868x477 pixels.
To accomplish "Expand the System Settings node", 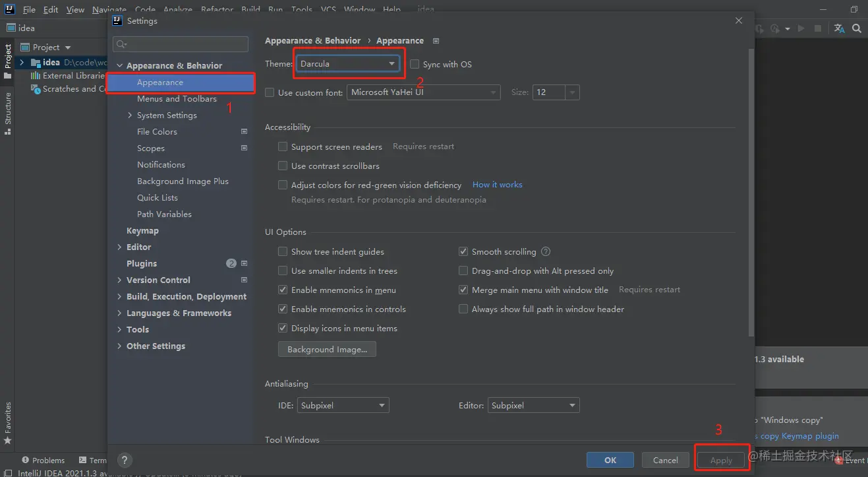I will 130,115.
